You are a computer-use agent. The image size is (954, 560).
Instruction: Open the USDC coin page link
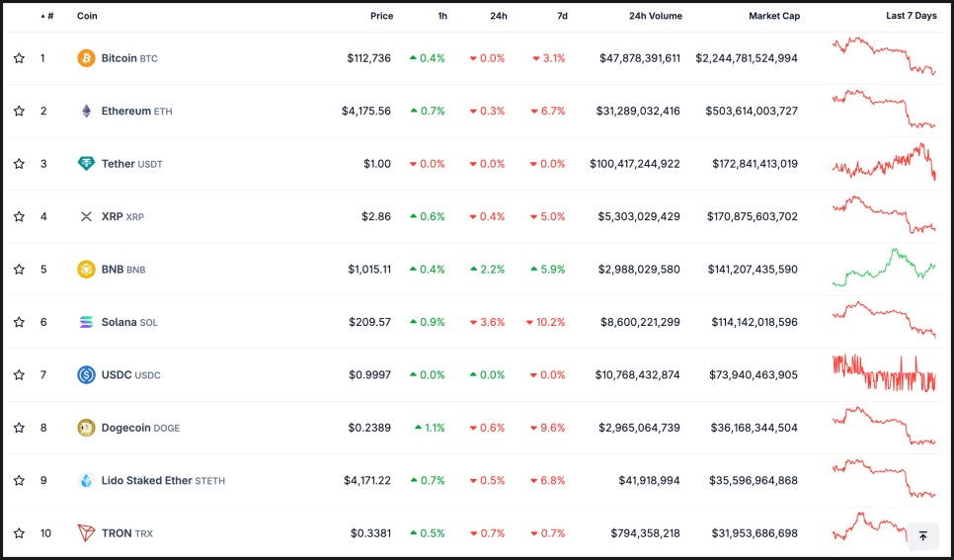pos(130,374)
